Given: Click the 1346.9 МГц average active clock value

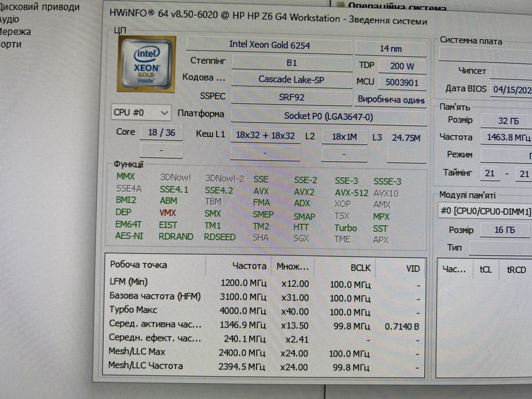Looking at the screenshot, I should (x=242, y=325).
